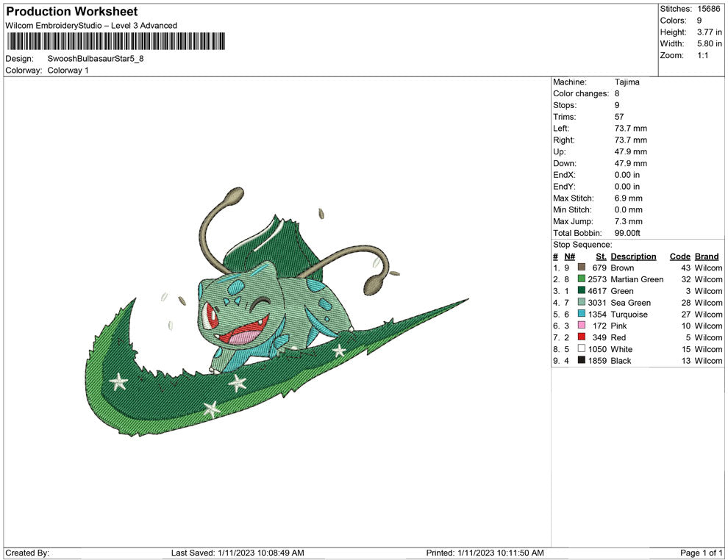The height and width of the screenshot is (560, 728).
Task: Click the Black thread color swatch
Action: pos(581,360)
